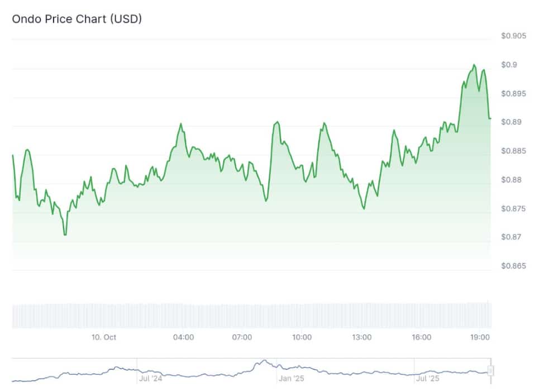Click the 10:00 time axis label
The height and width of the screenshot is (392, 534).
coord(302,337)
